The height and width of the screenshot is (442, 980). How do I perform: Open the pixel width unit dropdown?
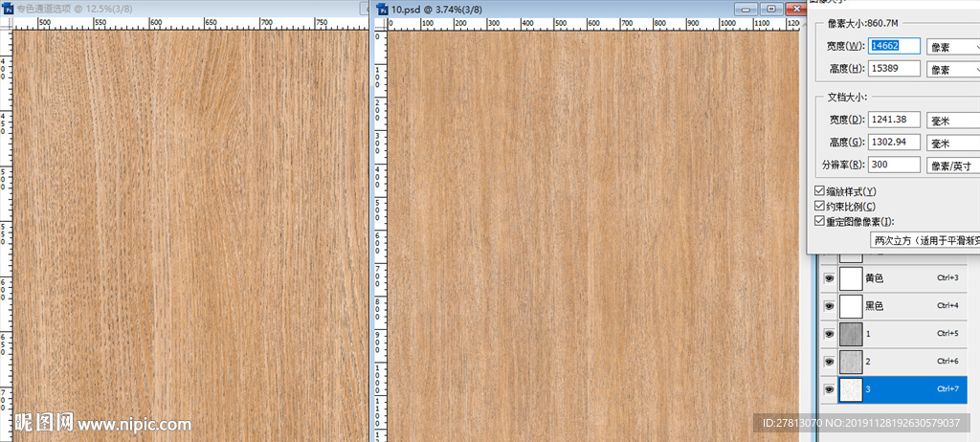point(953,46)
